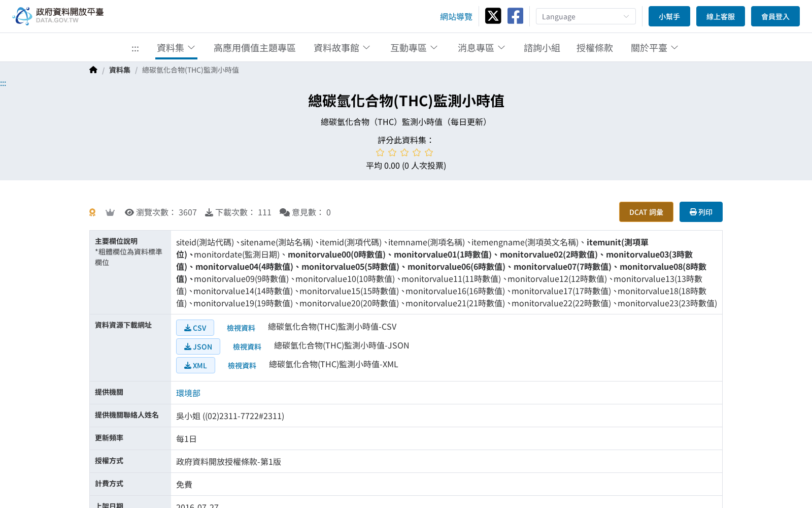Viewport: 812px width, 508px height.
Task: Click contact text 吳小姐 ((02)2311-7722#2311)
Action: coord(230,416)
